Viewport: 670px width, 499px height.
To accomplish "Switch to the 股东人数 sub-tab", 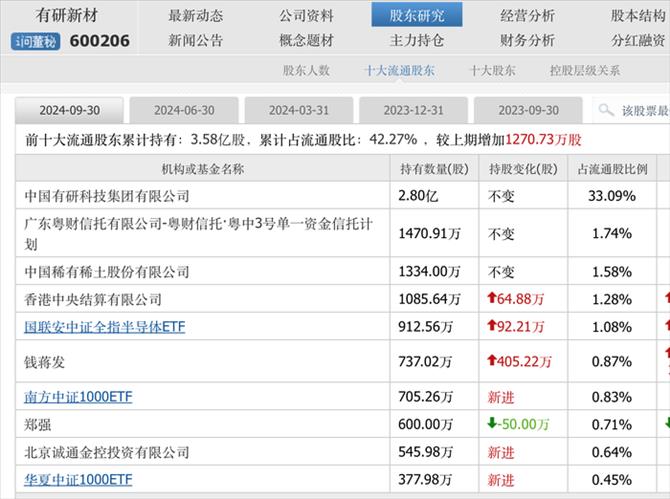I will [306, 70].
